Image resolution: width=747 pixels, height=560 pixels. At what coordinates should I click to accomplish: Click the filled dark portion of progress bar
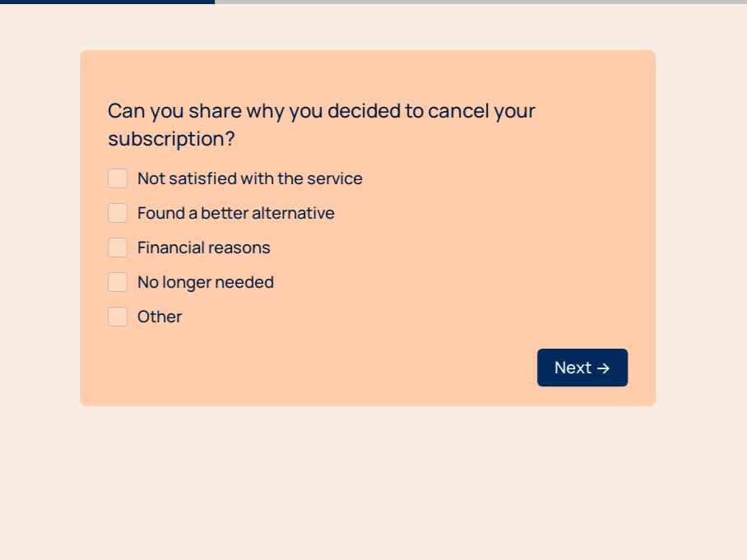point(107,2)
